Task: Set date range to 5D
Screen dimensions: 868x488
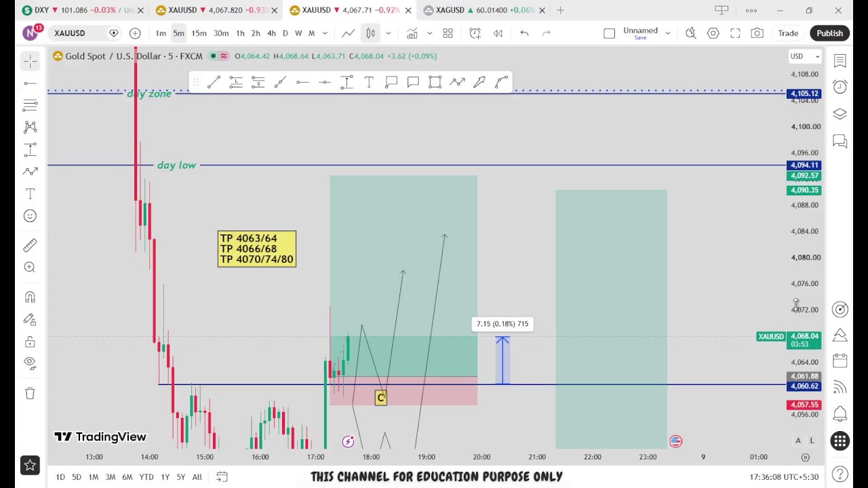Action: pyautogui.click(x=77, y=477)
